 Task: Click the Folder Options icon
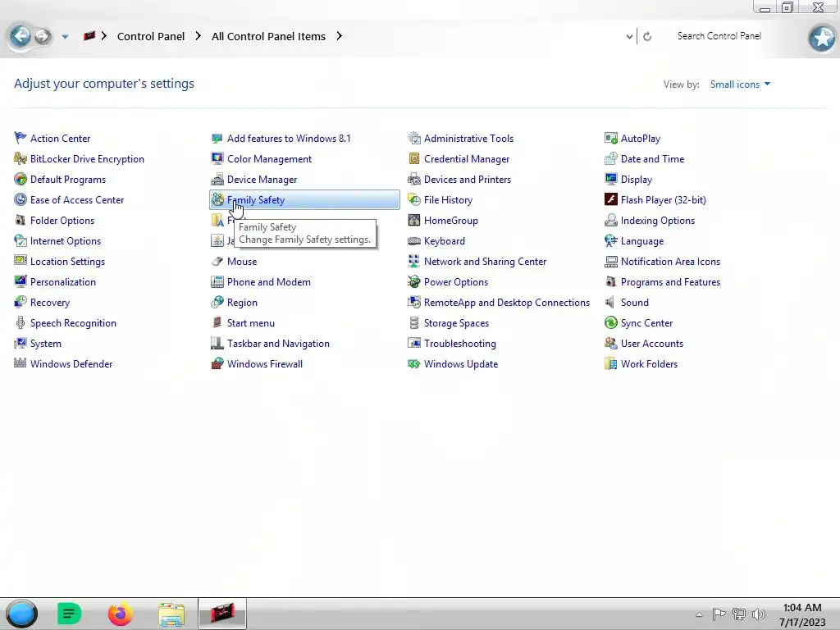pyautogui.click(x=21, y=220)
